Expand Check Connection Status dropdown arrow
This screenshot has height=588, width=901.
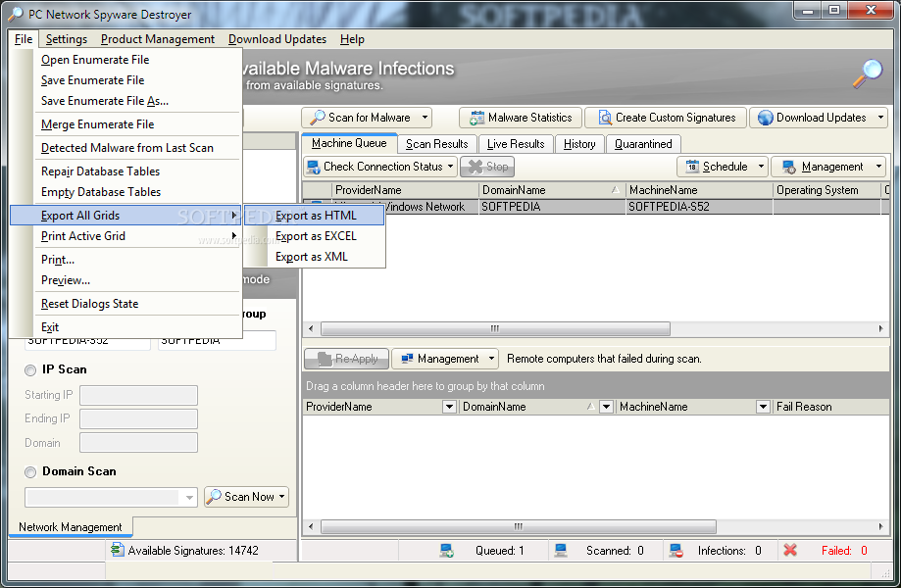450,167
